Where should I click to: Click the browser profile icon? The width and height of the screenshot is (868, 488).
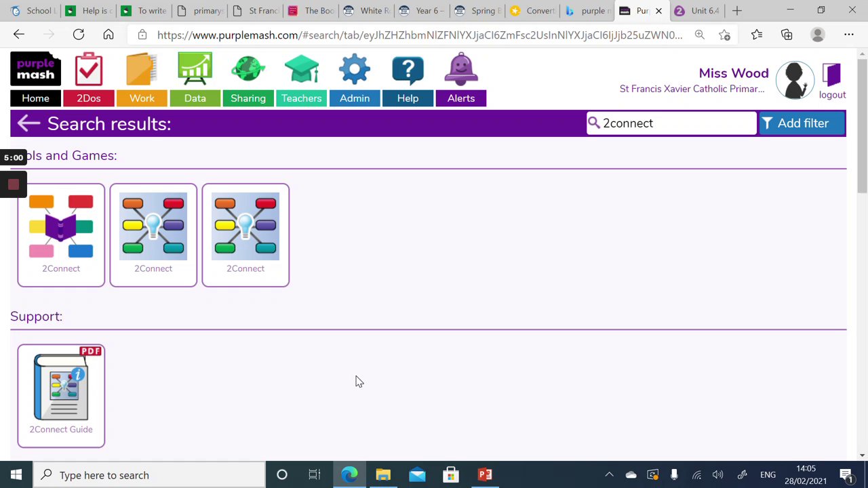(818, 35)
